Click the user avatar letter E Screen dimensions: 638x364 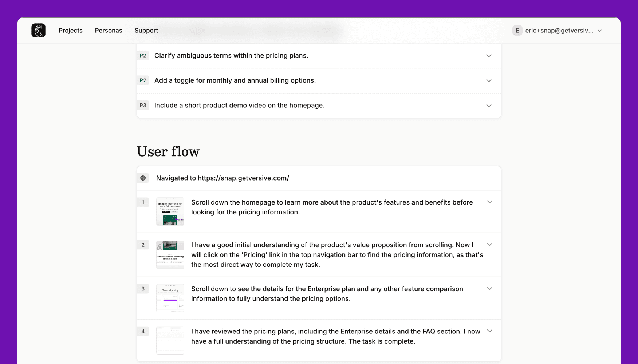tap(517, 31)
